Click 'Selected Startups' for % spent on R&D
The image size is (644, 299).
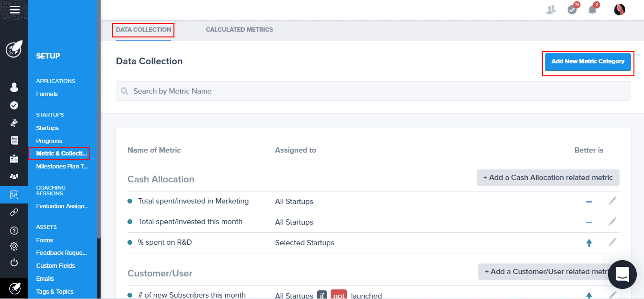[305, 243]
